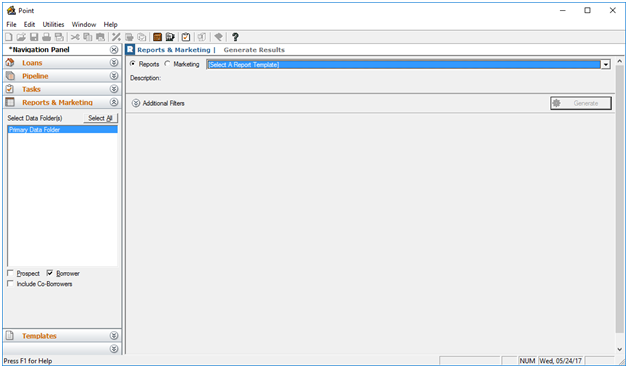
Task: Close the Navigation Panel with X button
Action: tap(114, 50)
